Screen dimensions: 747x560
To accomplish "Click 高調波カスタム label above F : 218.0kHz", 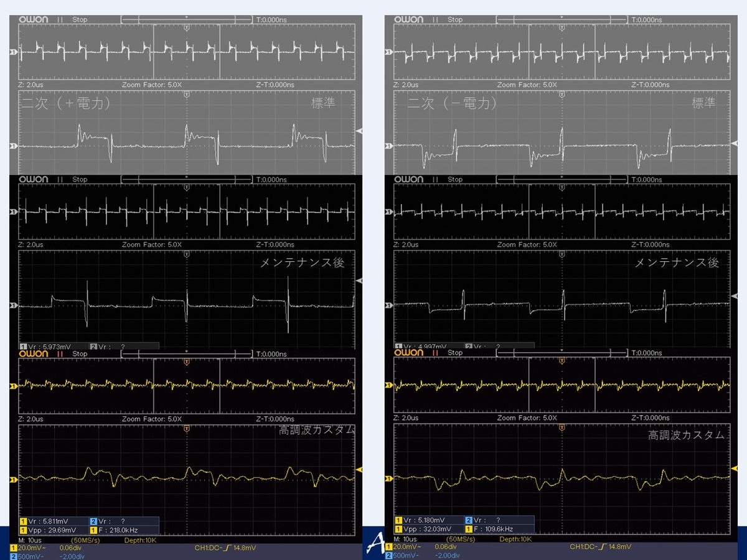I will 317,429.
